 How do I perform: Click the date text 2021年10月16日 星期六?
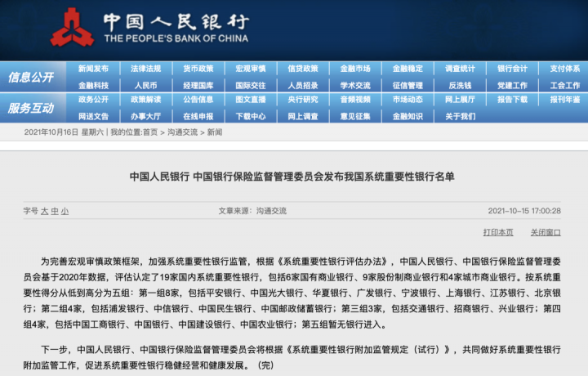(x=64, y=132)
